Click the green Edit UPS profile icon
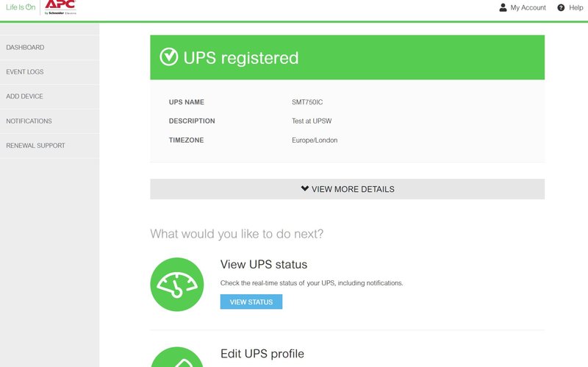The image size is (588, 367). coord(177,357)
